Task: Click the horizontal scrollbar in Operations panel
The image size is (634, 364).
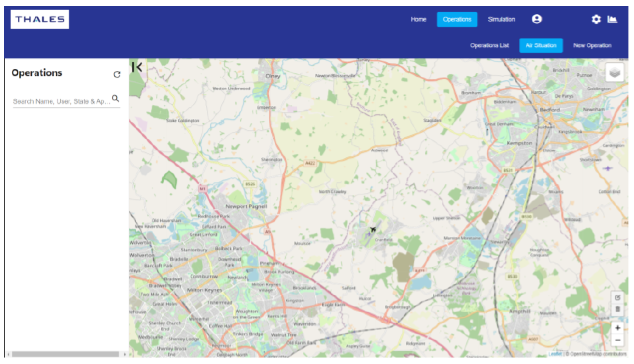Action: tap(65, 354)
